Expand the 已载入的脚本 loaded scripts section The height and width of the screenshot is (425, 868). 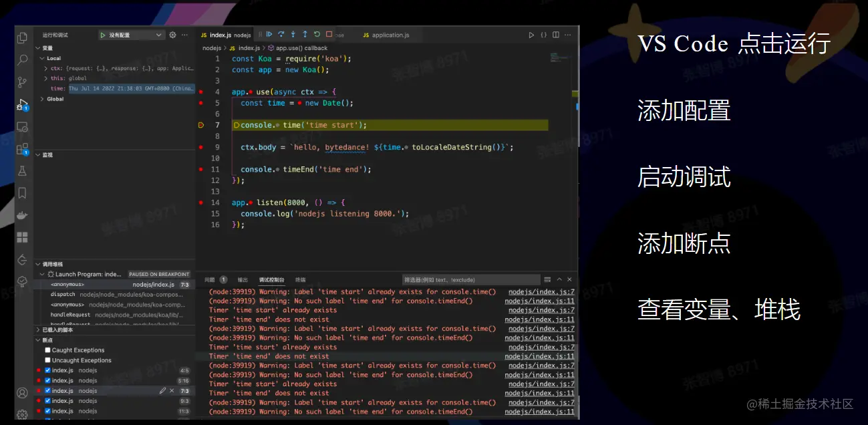click(38, 330)
